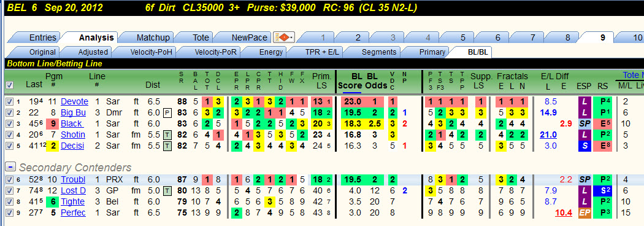This screenshot has width=644, height=226.
Task: Collapse the Secondary Contenders group
Action: (x=11, y=167)
